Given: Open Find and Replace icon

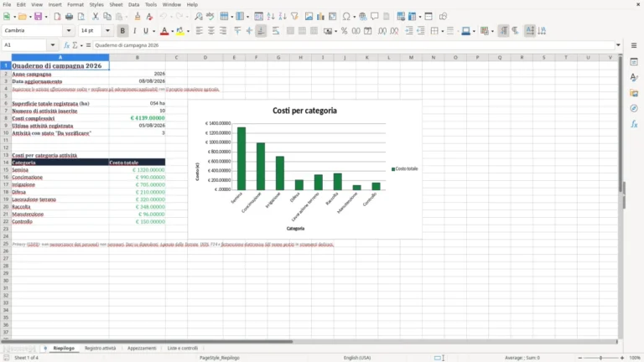Looking at the screenshot, I should 199,17.
